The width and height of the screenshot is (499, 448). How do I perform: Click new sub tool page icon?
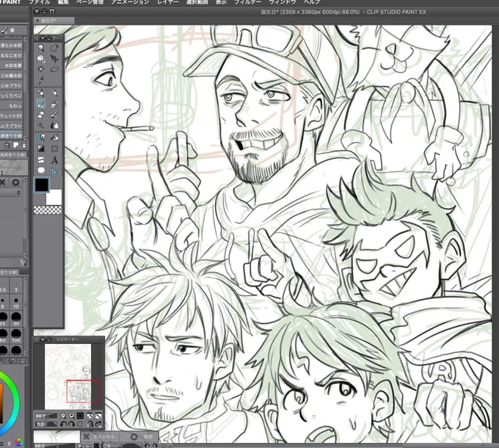[x=15, y=145]
